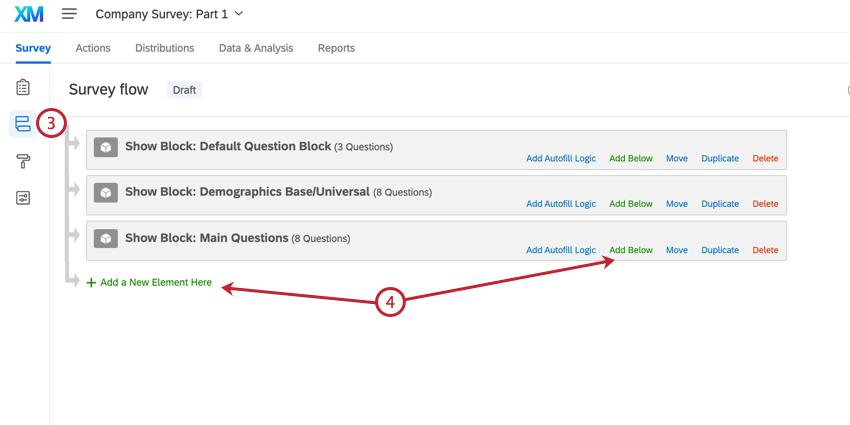
Task: Open the Look and feel paint roller icon
Action: (23, 161)
